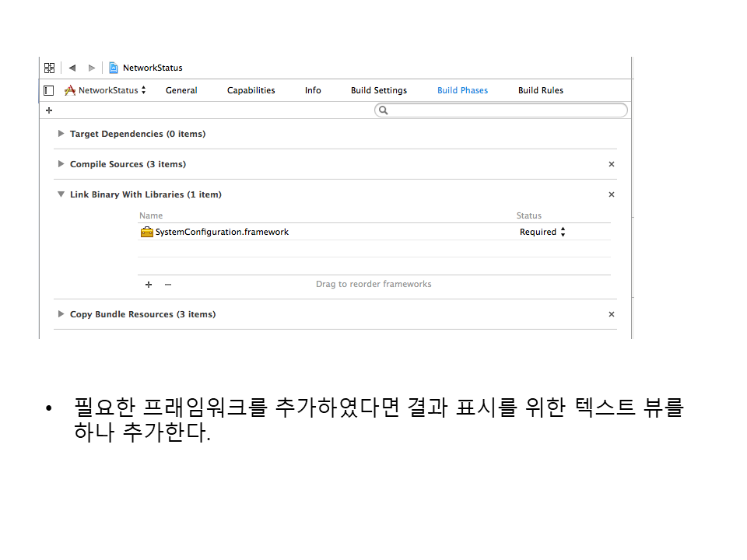The image size is (747, 560).
Task: Expand Copy Bundle Resources section
Action: tap(61, 314)
